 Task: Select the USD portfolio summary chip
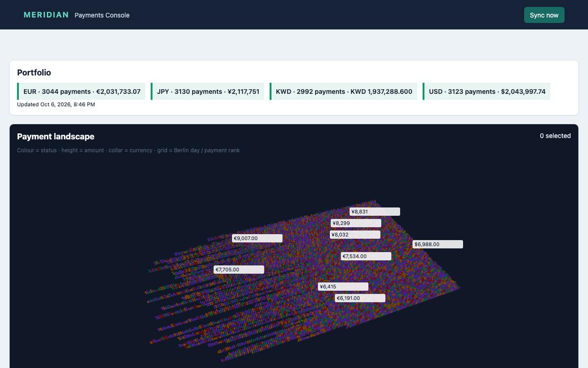487,91
